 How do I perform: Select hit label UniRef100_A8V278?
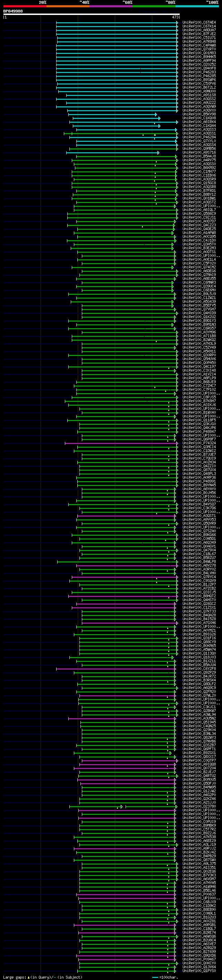tap(199, 565)
